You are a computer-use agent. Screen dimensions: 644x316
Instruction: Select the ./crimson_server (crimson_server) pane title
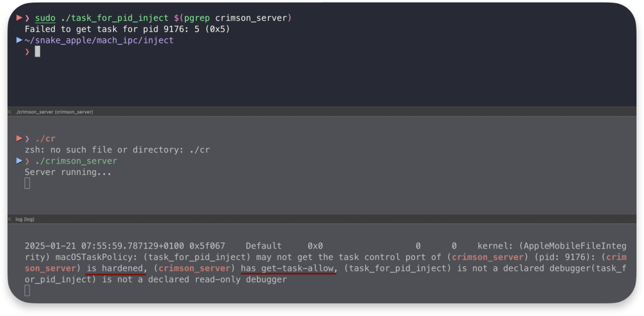tap(54, 112)
